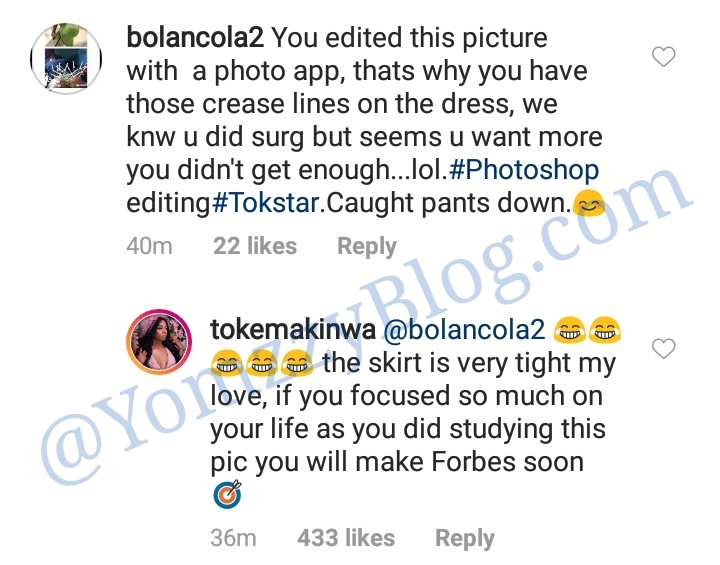Click the 36m timestamp
The image size is (720, 565).
click(233, 538)
